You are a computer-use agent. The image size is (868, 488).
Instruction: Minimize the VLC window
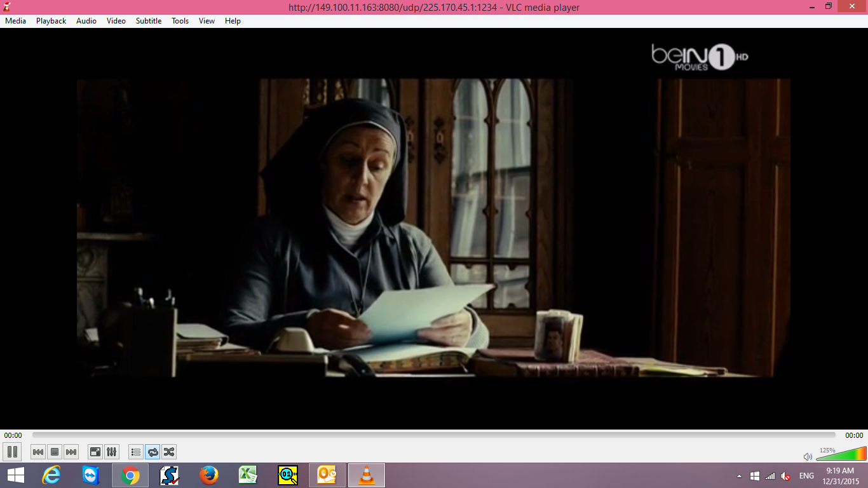tap(812, 6)
